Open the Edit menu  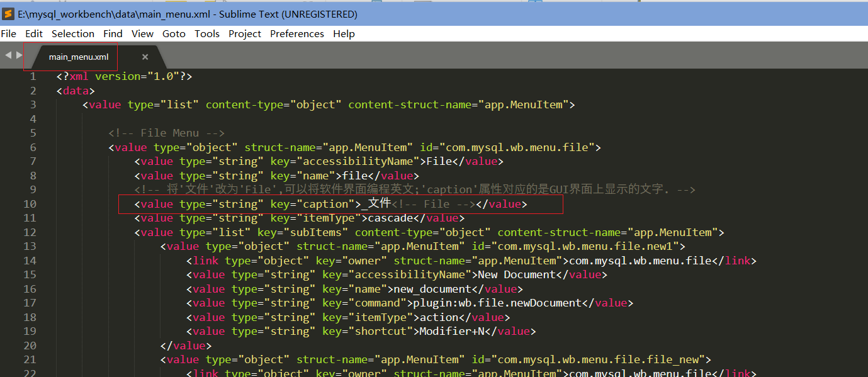[33, 33]
